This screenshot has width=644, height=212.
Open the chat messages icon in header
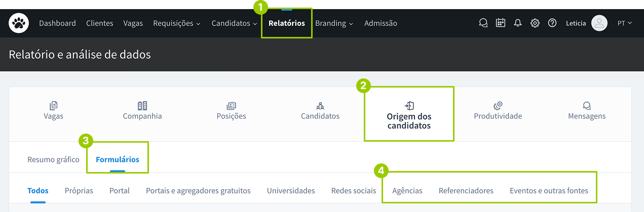pos(483,23)
